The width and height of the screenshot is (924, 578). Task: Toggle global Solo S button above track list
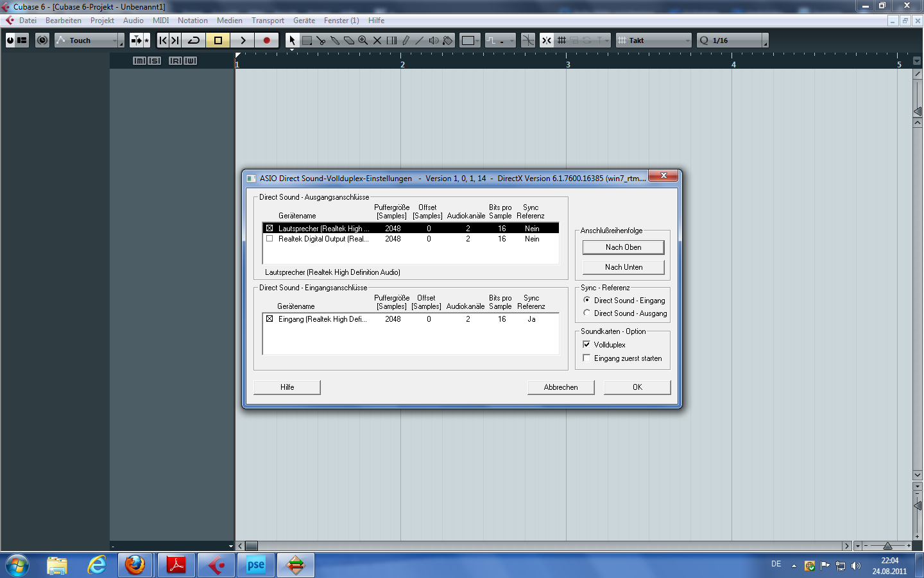click(x=154, y=60)
